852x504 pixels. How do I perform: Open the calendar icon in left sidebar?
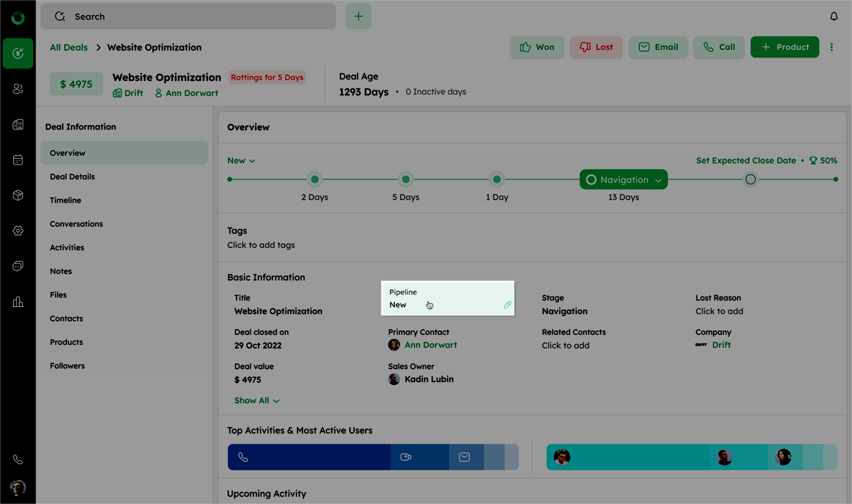tap(18, 160)
